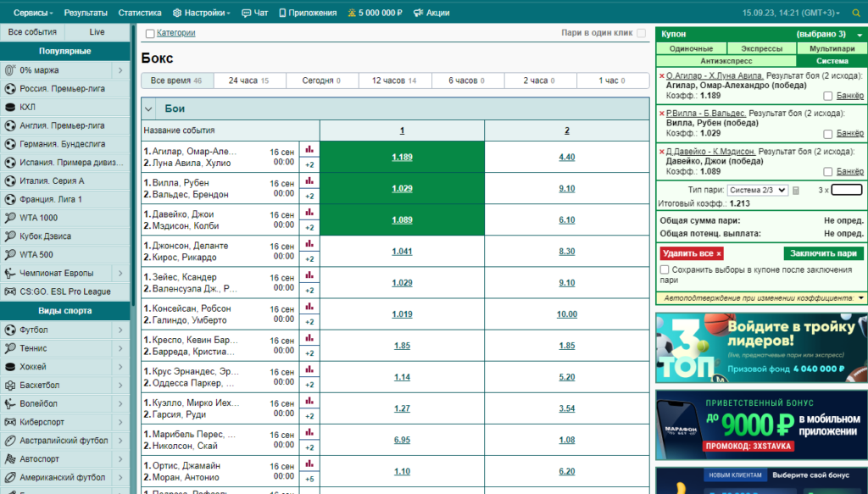Open statistics icon for Агилар vs Луна Авила
This screenshot has height=494, width=868.
(309, 149)
